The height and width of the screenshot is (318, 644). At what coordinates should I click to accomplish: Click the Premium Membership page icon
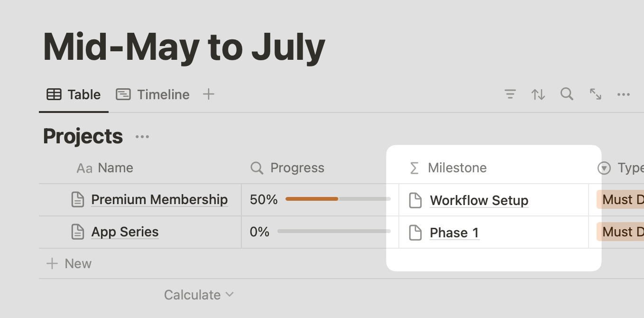pos(78,200)
